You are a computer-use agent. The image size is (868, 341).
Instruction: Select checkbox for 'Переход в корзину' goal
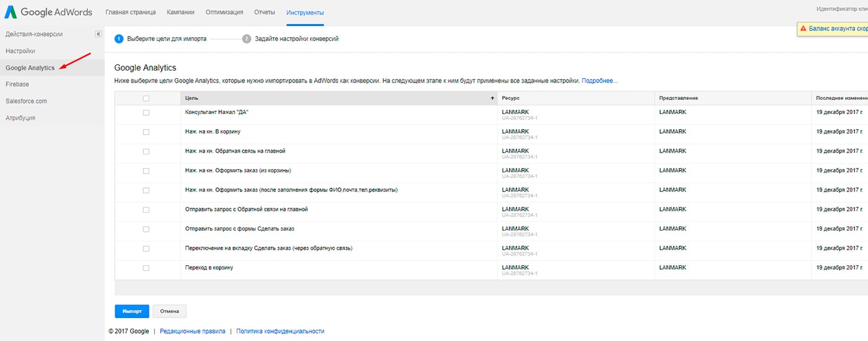click(146, 268)
